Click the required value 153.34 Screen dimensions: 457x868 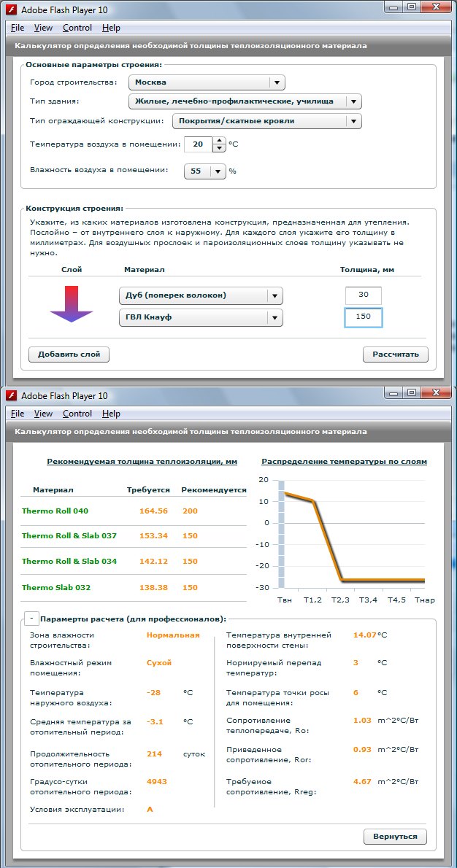tap(153, 536)
